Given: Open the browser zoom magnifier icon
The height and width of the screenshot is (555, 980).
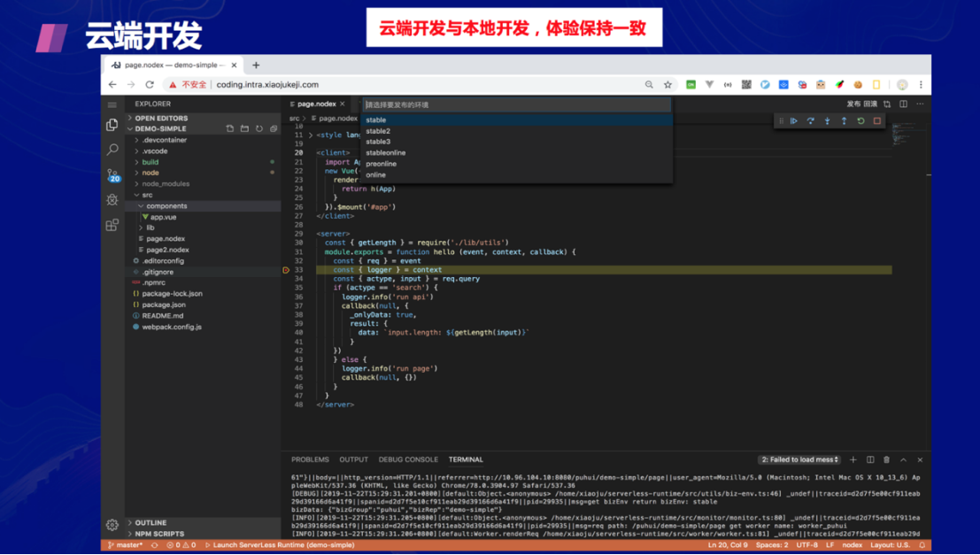Looking at the screenshot, I should pyautogui.click(x=650, y=84).
